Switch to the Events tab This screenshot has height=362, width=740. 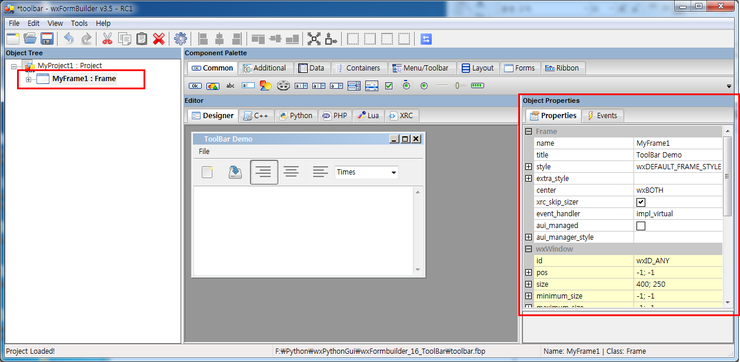coord(602,116)
